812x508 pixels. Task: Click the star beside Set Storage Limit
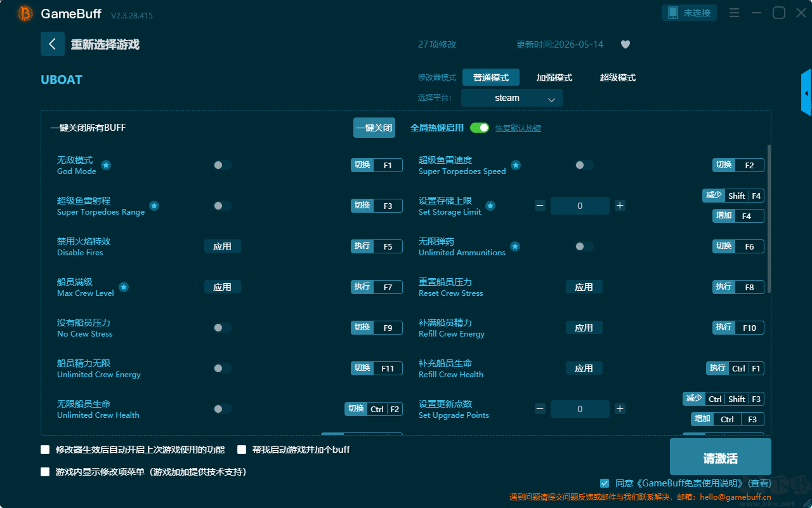pyautogui.click(x=490, y=206)
